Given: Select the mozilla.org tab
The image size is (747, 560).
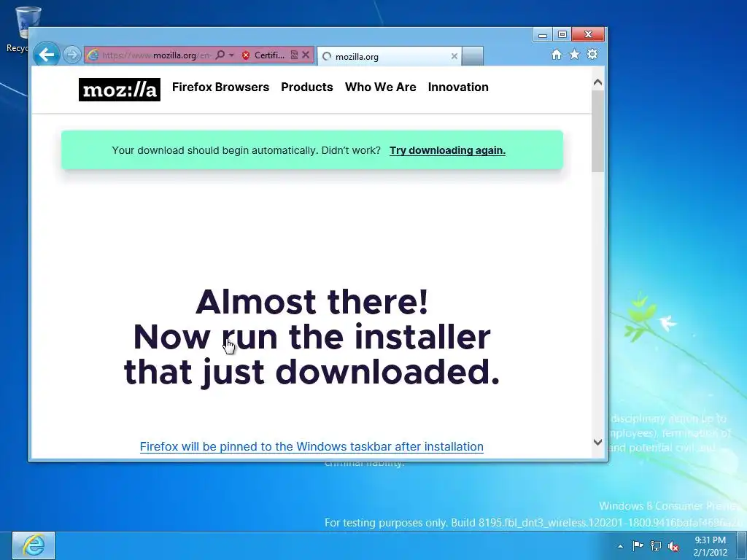Looking at the screenshot, I should pyautogui.click(x=388, y=56).
